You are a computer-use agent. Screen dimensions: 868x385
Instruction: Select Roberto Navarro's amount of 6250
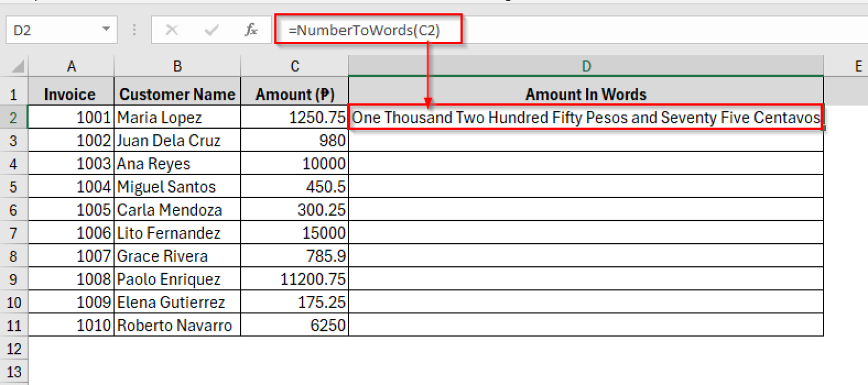[294, 325]
